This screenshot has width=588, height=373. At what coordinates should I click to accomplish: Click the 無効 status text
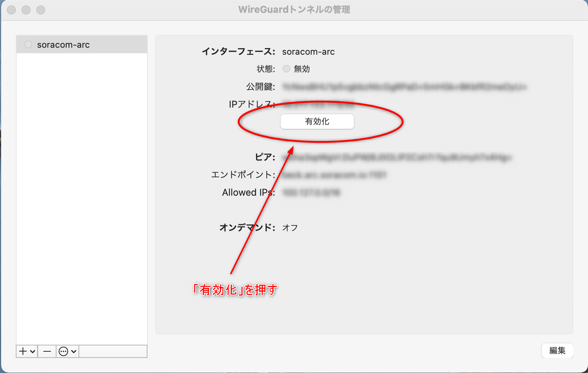point(302,69)
